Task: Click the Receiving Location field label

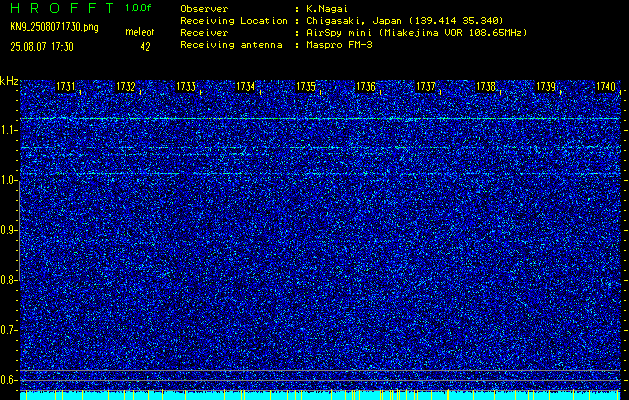Action: coord(234,20)
